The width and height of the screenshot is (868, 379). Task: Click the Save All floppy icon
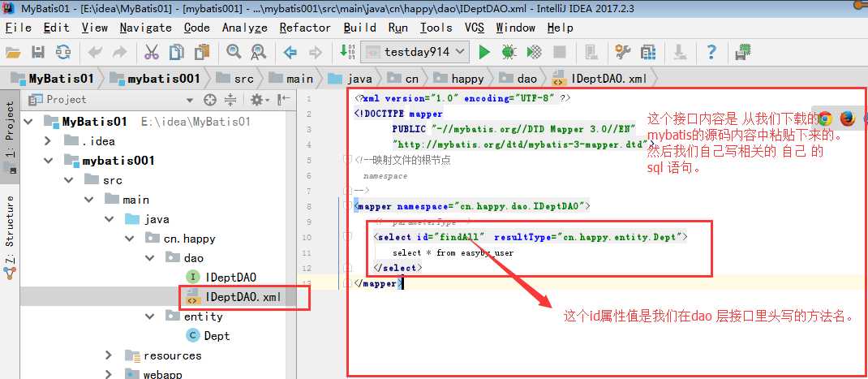[37, 52]
